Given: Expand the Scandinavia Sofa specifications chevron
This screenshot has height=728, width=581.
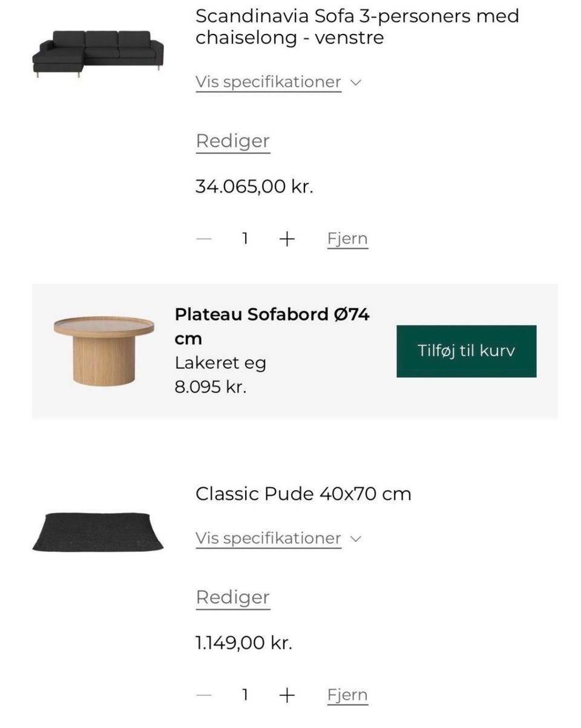Looking at the screenshot, I should tap(356, 82).
